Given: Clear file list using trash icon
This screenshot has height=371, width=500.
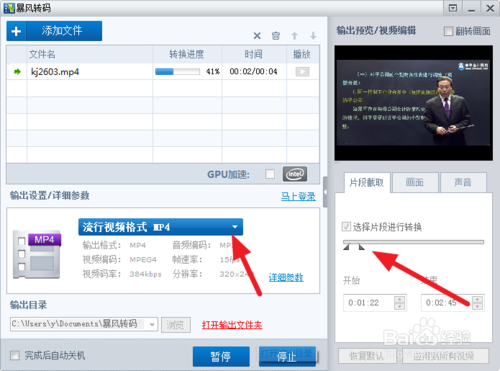Looking at the screenshot, I should (276, 36).
